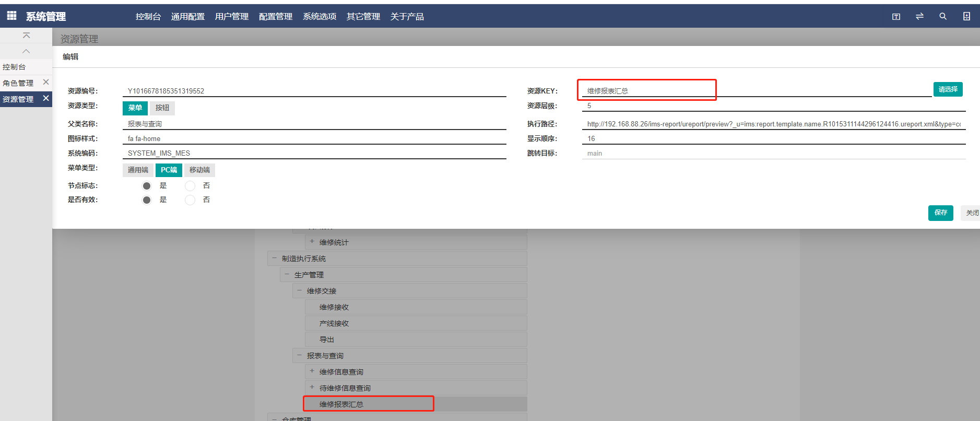Set 节点标志 to 是
This screenshot has height=421, width=980.
click(x=147, y=186)
